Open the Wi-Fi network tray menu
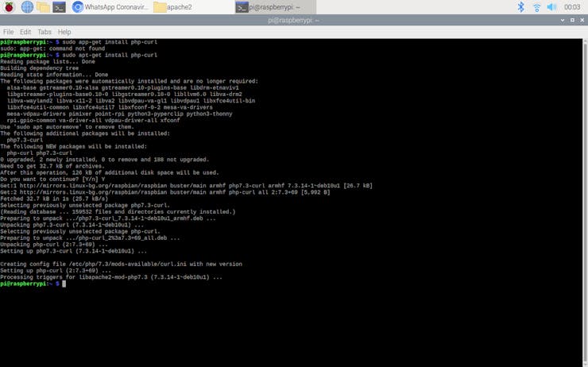This screenshot has width=588, height=367. tap(537, 7)
